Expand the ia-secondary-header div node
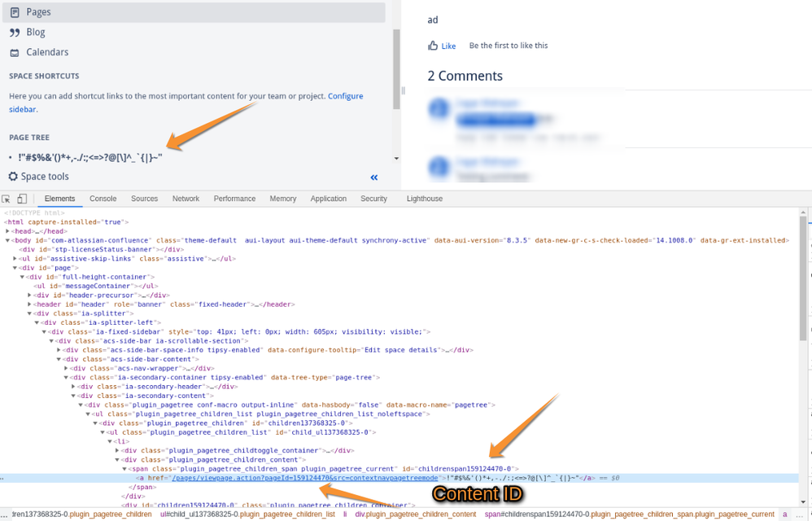This screenshot has width=812, height=521. (73, 387)
